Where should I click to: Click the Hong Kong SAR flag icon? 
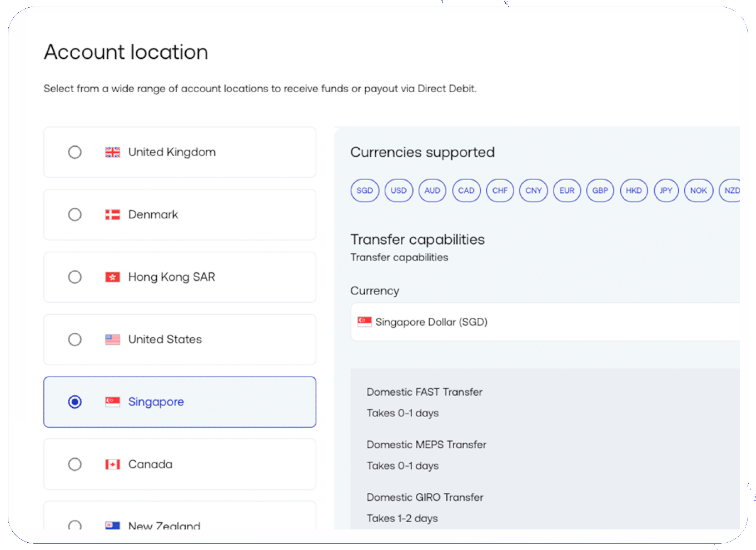coord(112,277)
